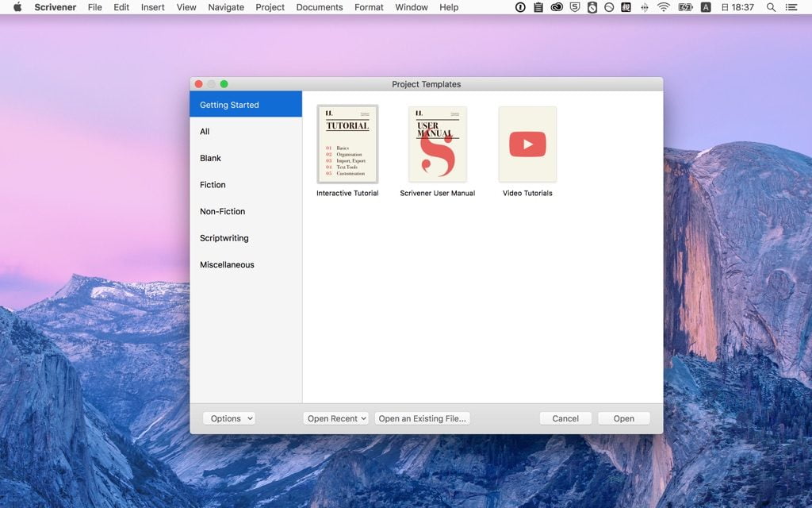Click the Scrivener User Manual label

pyautogui.click(x=438, y=193)
